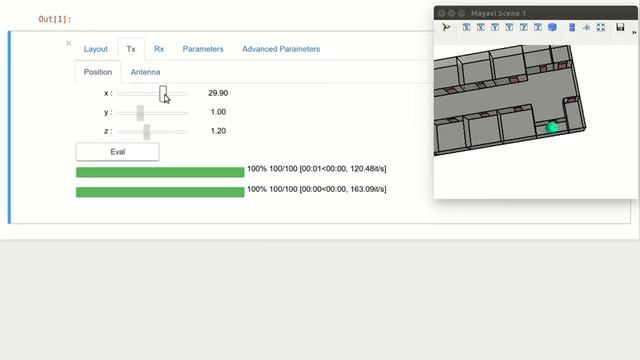The height and width of the screenshot is (360, 640).
Task: Set isometric view with blue cube icon
Action: point(552,27)
